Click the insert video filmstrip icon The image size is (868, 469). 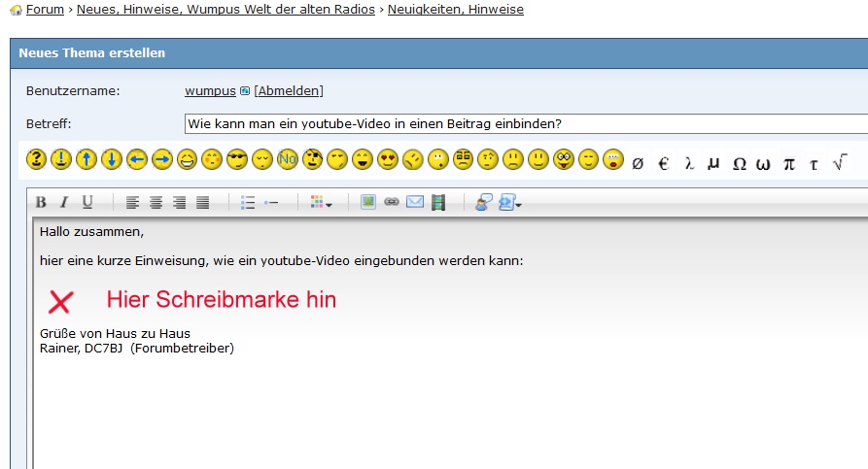pyautogui.click(x=438, y=202)
